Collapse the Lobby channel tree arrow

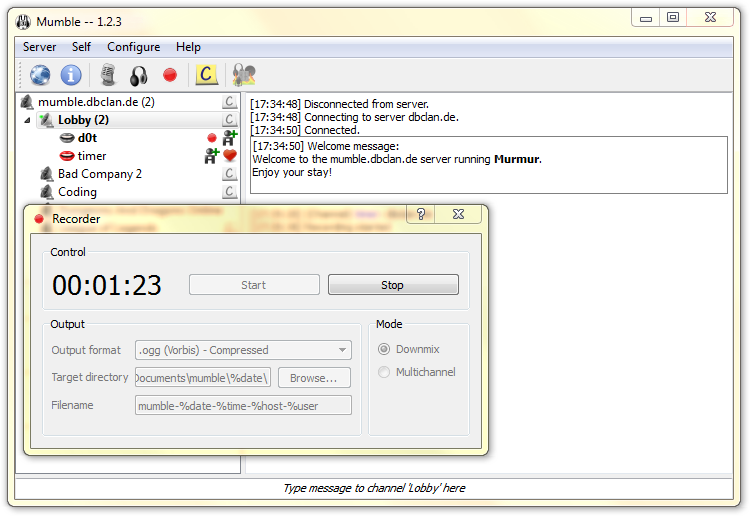point(31,120)
